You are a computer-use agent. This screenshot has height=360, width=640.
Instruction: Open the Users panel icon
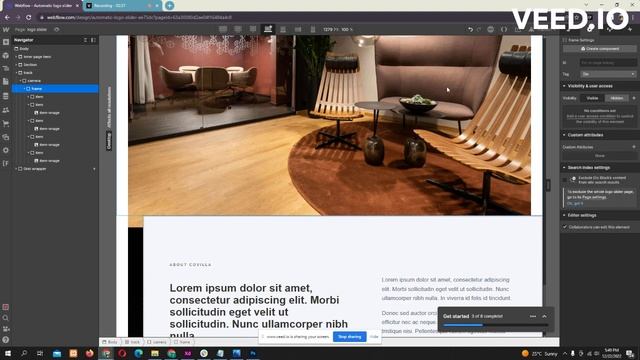[6, 110]
